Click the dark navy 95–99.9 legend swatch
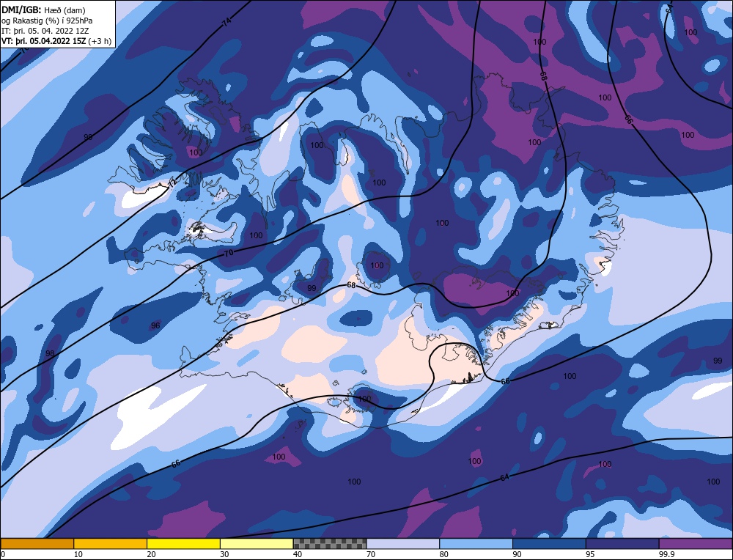 (622, 543)
